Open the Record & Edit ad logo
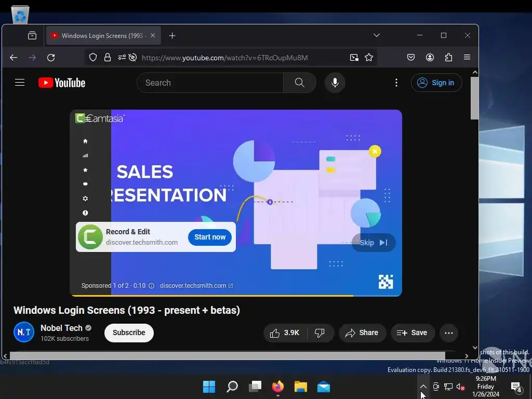This screenshot has width=532, height=399. tap(90, 237)
